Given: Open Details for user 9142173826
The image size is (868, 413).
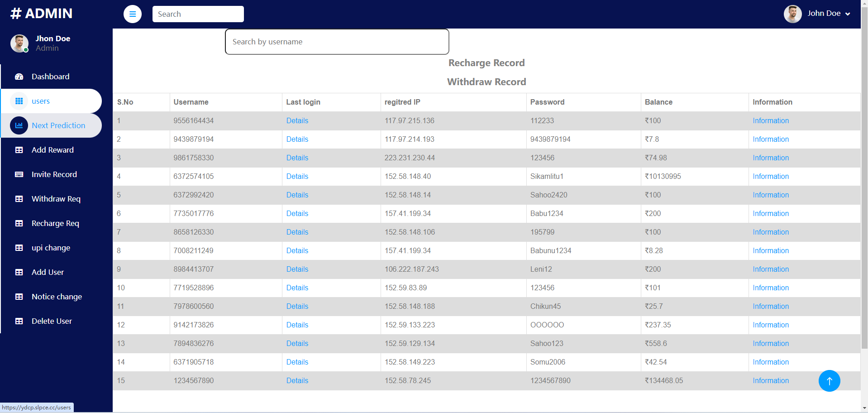Looking at the screenshot, I should coord(297,325).
